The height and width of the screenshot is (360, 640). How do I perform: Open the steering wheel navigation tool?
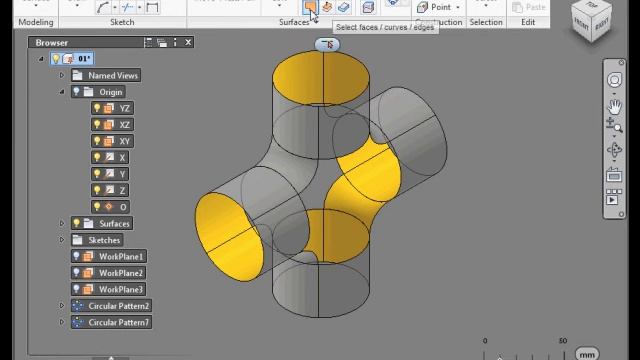point(614,80)
